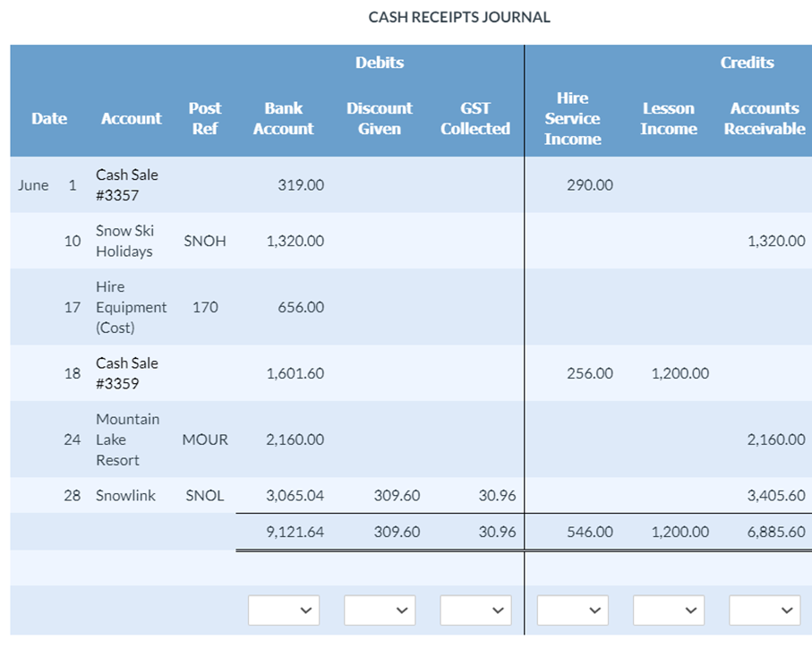Open the dropdown under Lesson Income column

[x=669, y=610]
